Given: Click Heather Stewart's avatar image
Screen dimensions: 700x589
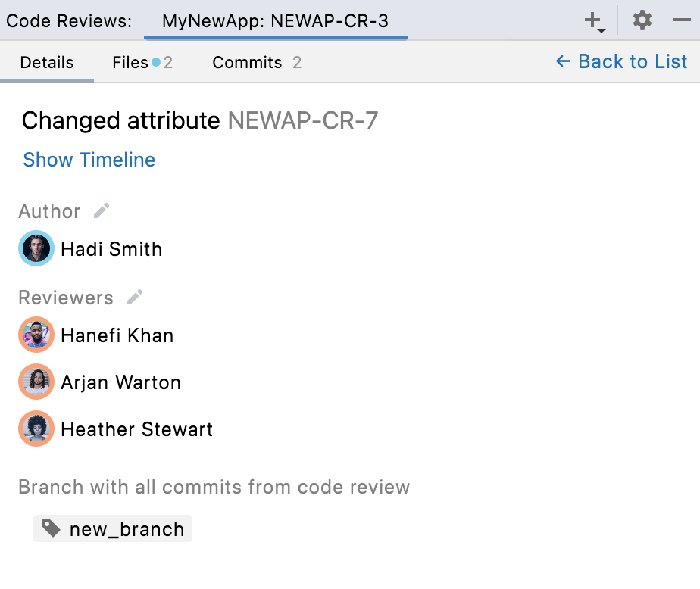Looking at the screenshot, I should click(x=36, y=429).
